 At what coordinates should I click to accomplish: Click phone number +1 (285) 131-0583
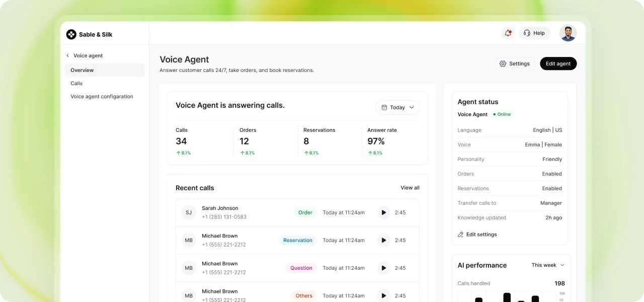[x=224, y=217]
